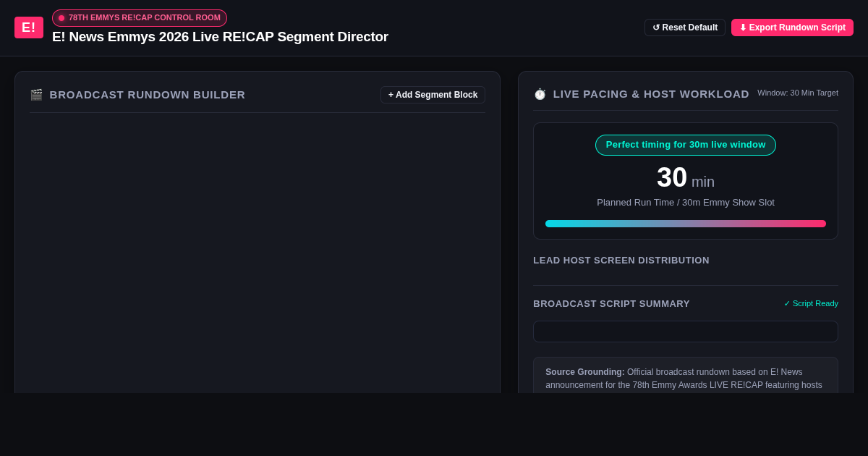Screen dimensions: 868x456
Task: Click the empty broadcast script summary field
Action: click(686, 332)
